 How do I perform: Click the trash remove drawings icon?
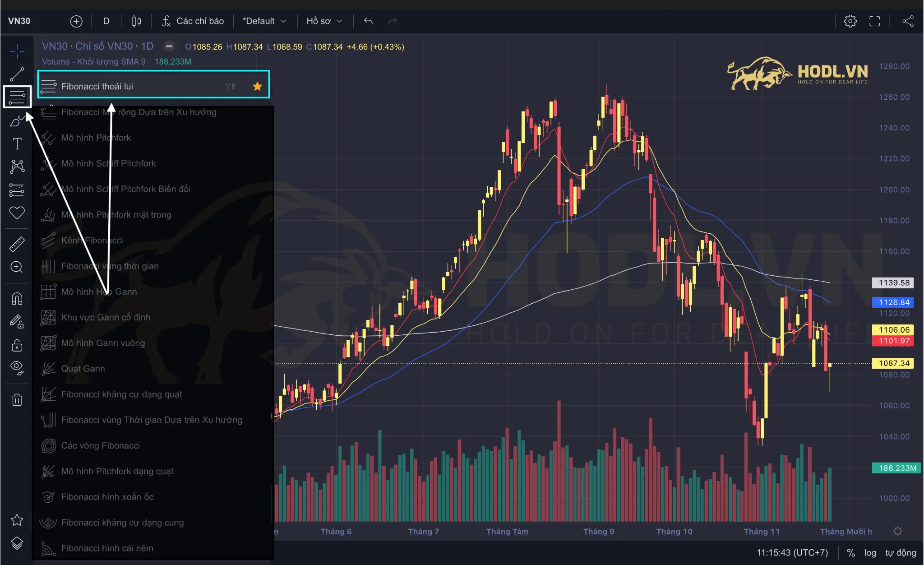pos(17,399)
